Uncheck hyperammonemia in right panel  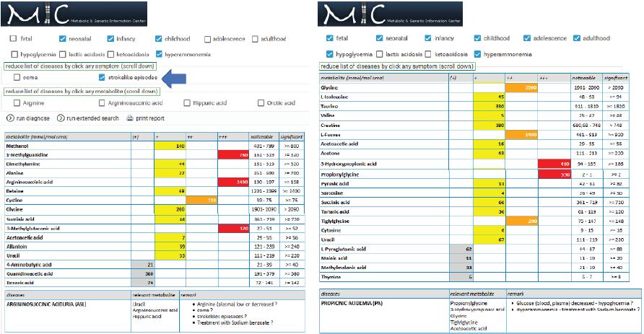(477, 54)
